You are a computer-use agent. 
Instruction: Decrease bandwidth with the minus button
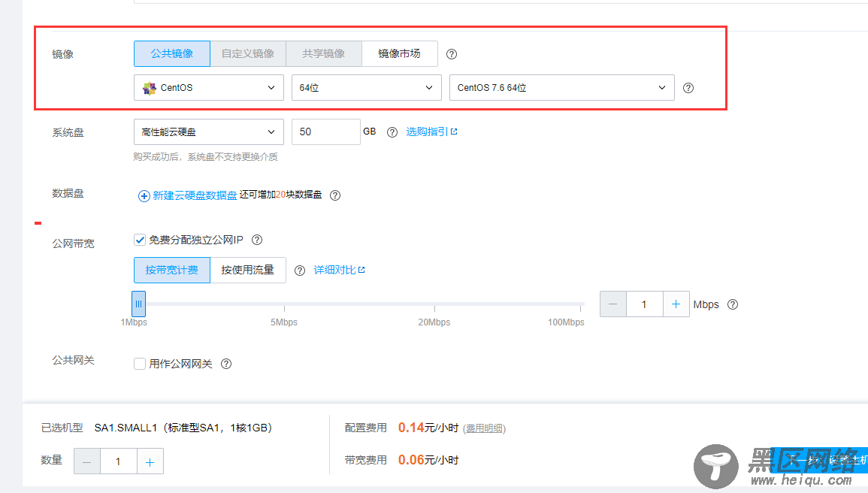(613, 304)
